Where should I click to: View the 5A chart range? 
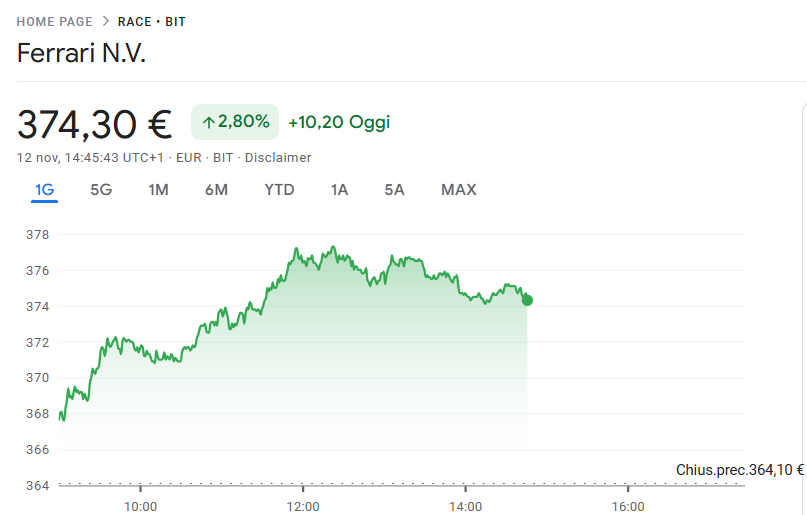[x=394, y=190]
